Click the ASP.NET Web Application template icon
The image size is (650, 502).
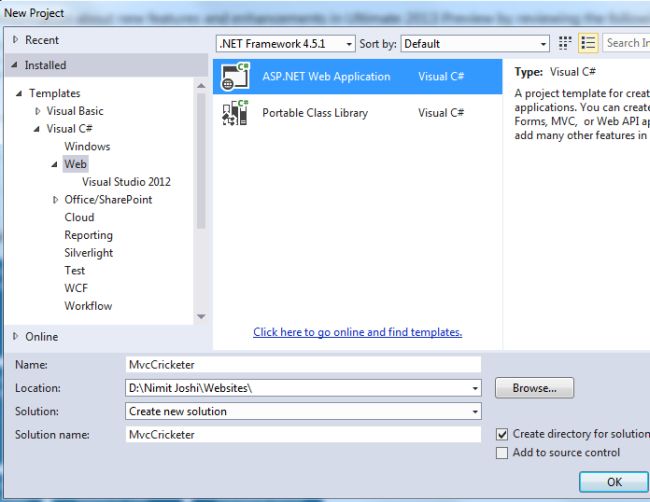click(x=235, y=76)
